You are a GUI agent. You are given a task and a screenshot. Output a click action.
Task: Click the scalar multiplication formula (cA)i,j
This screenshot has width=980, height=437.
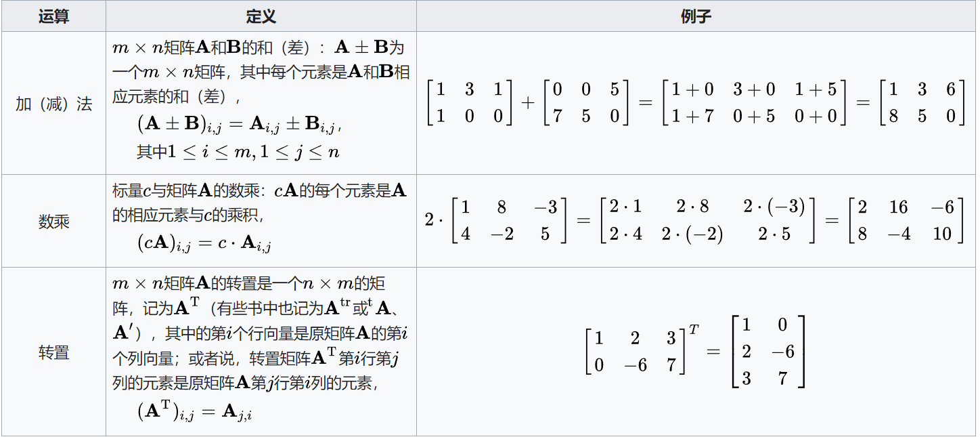coord(204,245)
